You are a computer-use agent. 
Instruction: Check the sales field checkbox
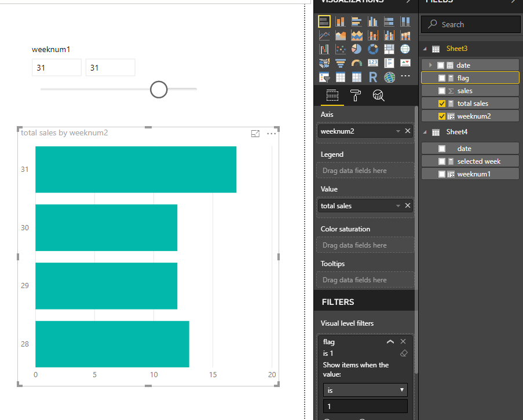(x=441, y=91)
